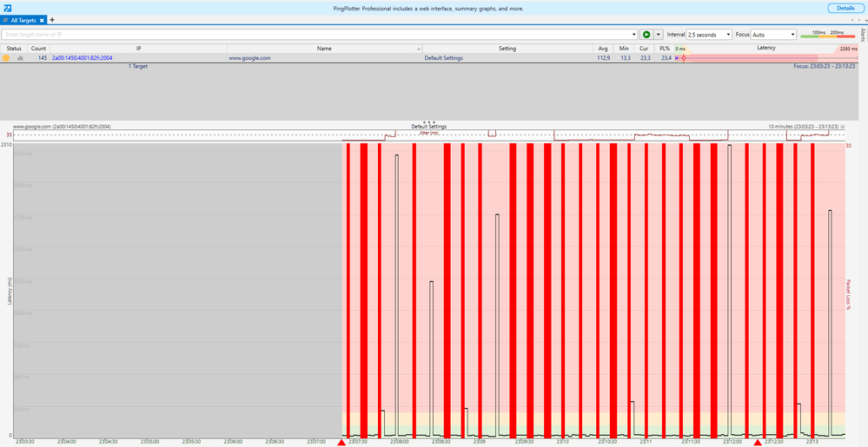Sort by the Setting column header

click(507, 49)
